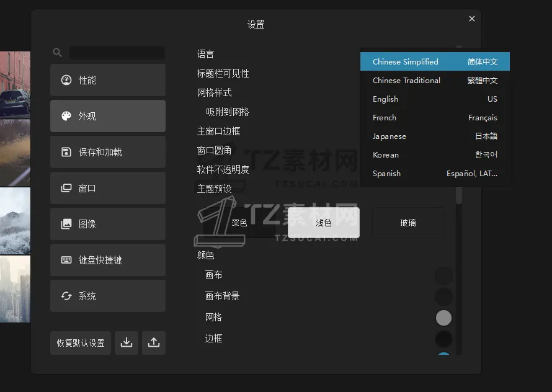The width and height of the screenshot is (552, 392).
Task: Click the export settings upload icon
Action: click(153, 343)
